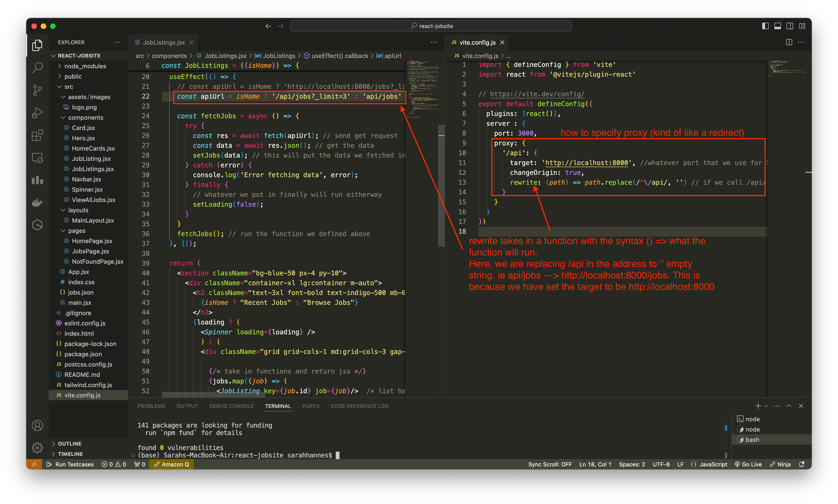Click the components breadcrumb segment
This screenshot has width=838, height=504.
pos(169,56)
